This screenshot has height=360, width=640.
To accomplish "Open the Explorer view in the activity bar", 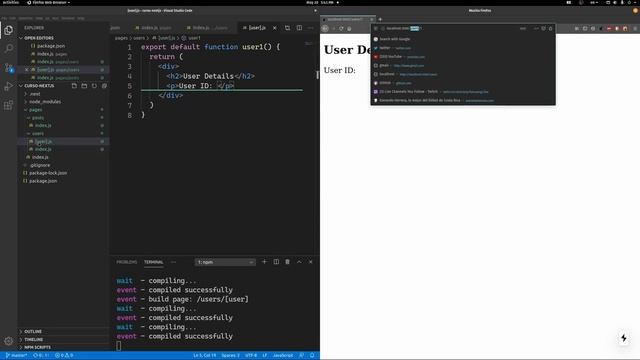I will pyautogui.click(x=9, y=30).
